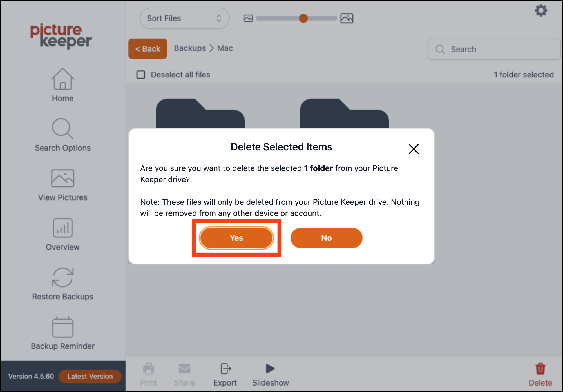Click the large thumbnail size icon
This screenshot has height=392, width=563.
(x=347, y=18)
